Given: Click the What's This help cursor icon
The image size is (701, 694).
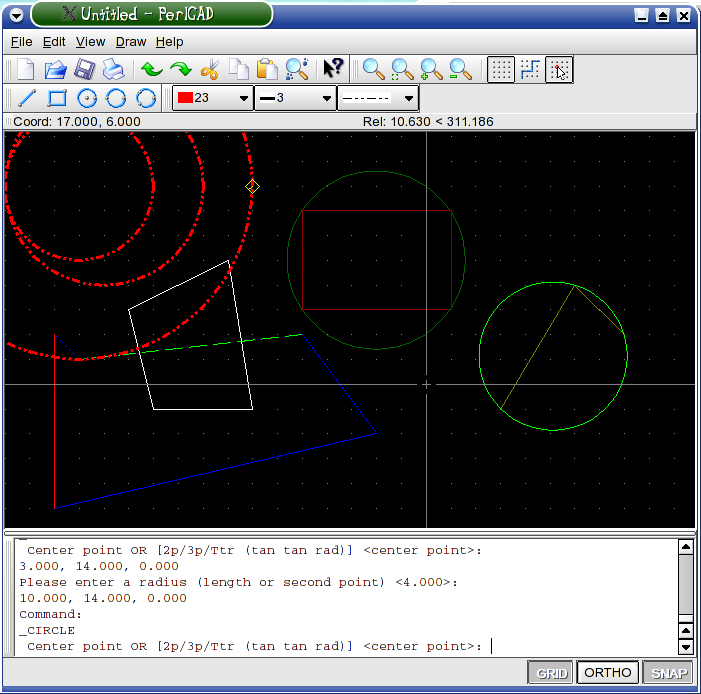Looking at the screenshot, I should point(333,69).
